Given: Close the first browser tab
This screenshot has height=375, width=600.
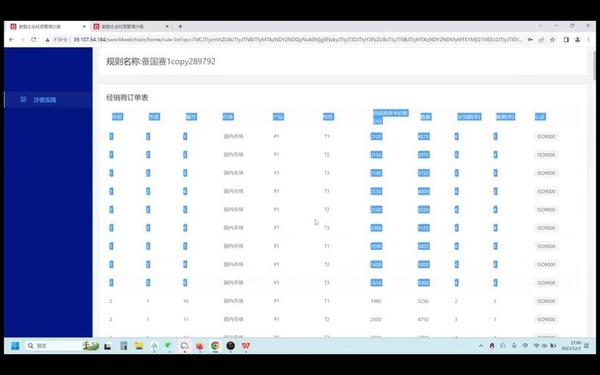Looking at the screenshot, I should (84, 26).
